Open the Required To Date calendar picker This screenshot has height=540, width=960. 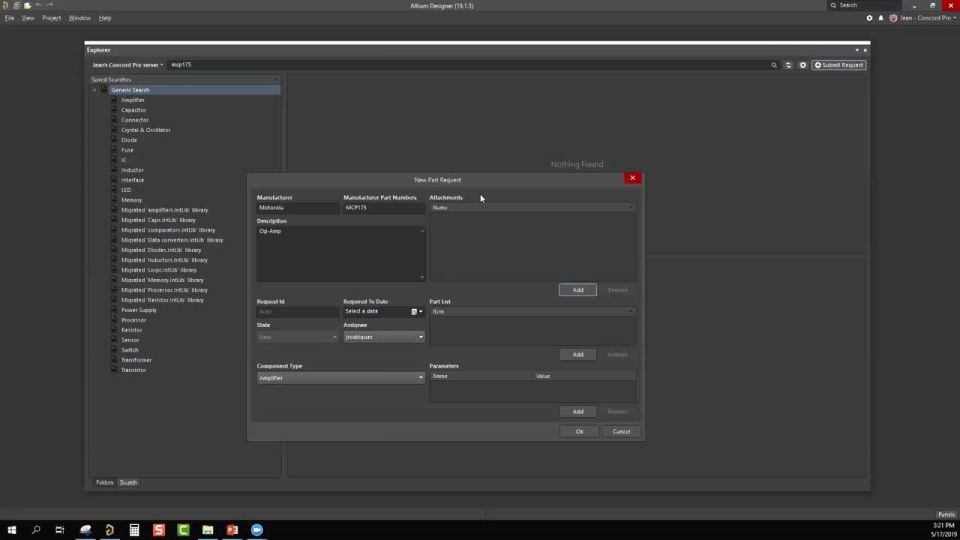click(x=416, y=312)
